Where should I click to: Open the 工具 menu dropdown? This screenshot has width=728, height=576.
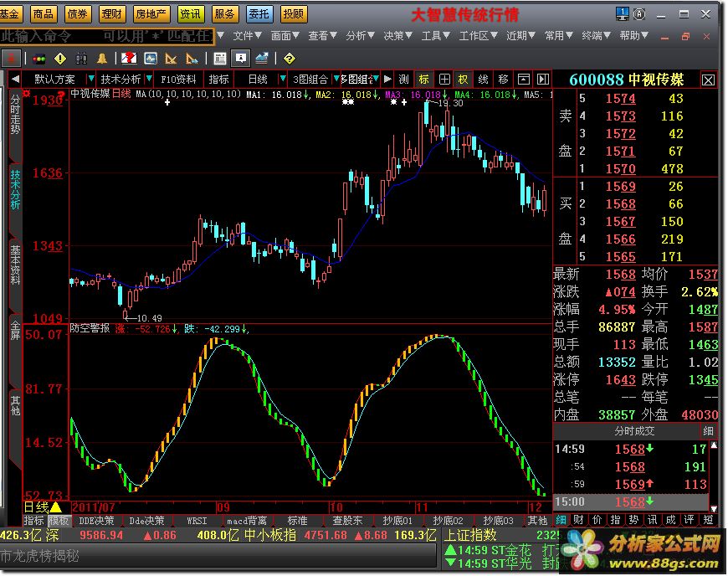tap(435, 36)
